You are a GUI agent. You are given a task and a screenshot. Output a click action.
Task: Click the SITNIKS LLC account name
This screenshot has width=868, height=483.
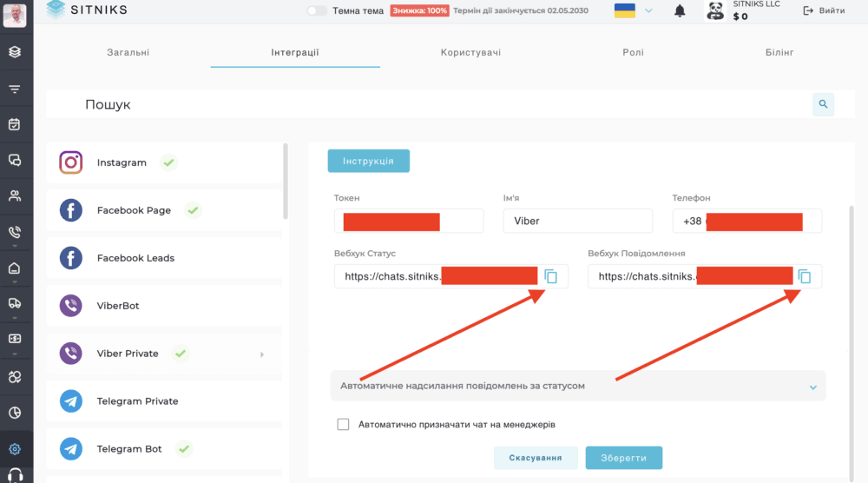click(x=756, y=3)
